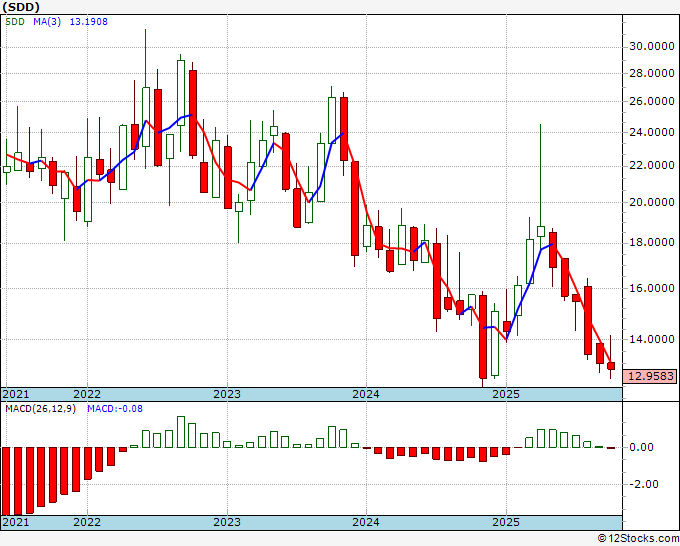
Task: Click the last red candle near 12.9583
Action: (x=611, y=366)
